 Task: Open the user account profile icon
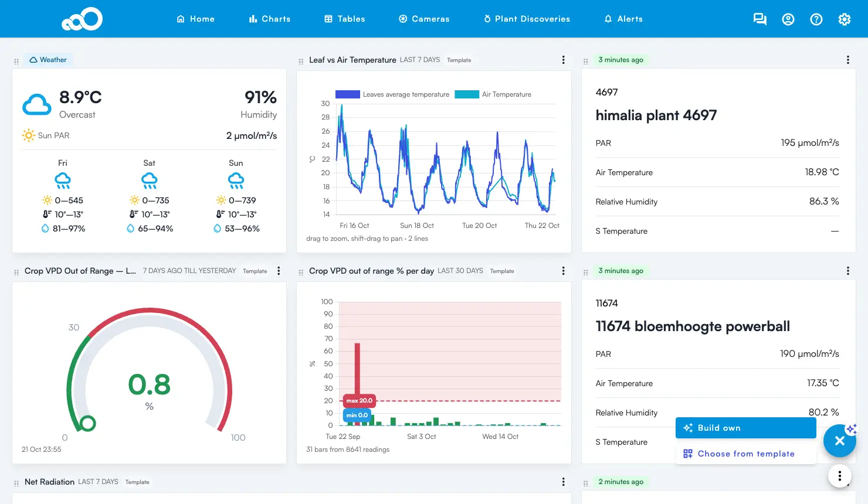click(x=788, y=19)
